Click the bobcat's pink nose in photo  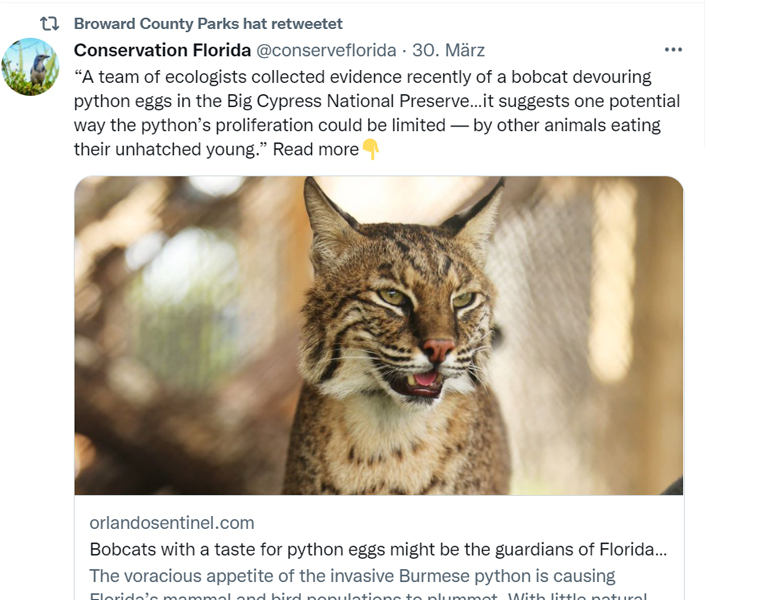437,349
